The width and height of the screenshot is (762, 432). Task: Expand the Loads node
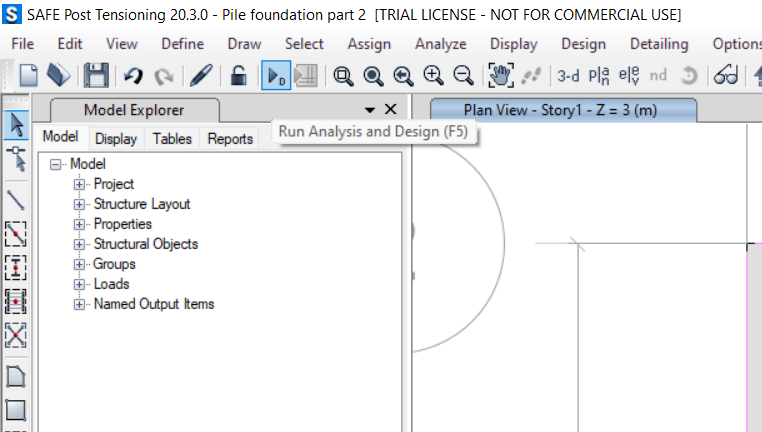[x=79, y=284]
